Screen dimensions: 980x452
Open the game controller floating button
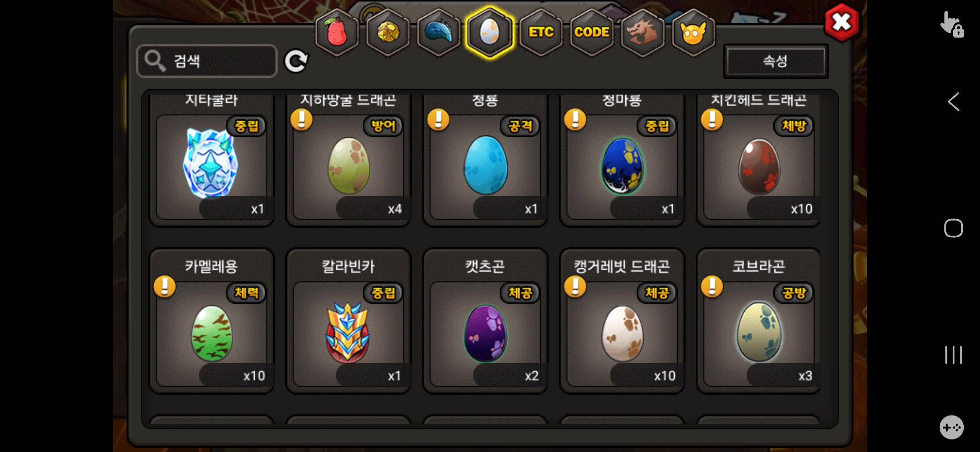[952, 427]
